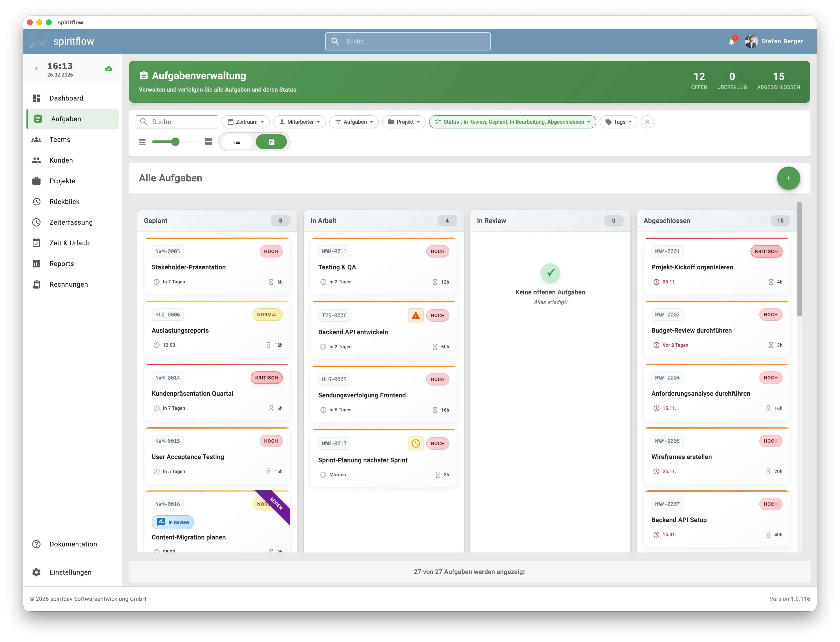The image size is (840, 642).
Task: Go to Teams
Action: tap(73, 139)
